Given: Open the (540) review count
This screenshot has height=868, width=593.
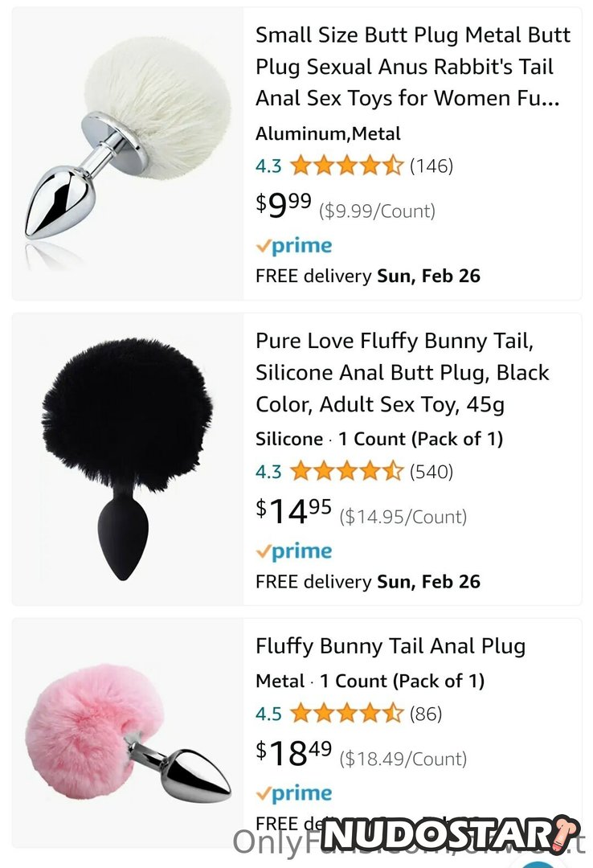Looking at the screenshot, I should pyautogui.click(x=431, y=472).
